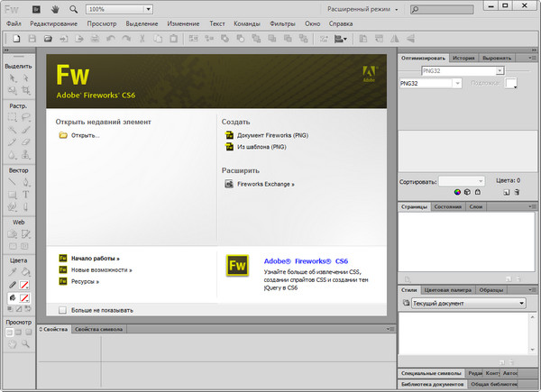Open the Фильтры menu
This screenshot has width=541, height=392.
click(282, 22)
